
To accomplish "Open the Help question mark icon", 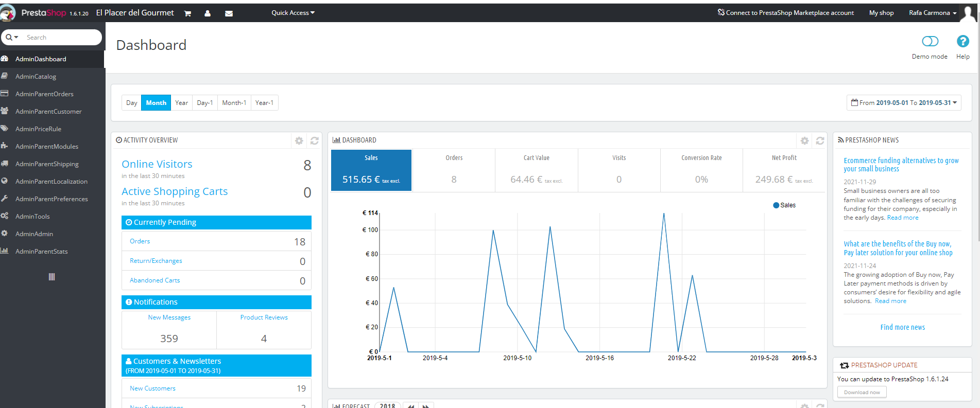I will point(962,41).
